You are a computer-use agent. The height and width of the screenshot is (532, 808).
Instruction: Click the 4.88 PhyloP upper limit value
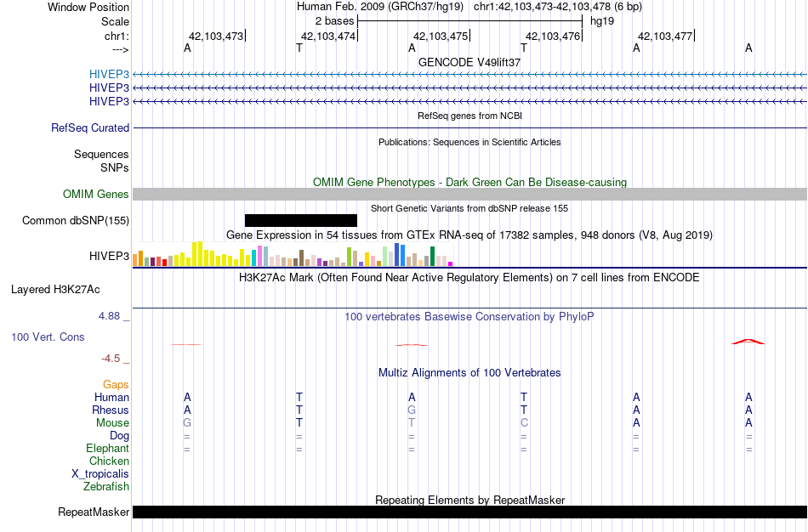[110, 315]
